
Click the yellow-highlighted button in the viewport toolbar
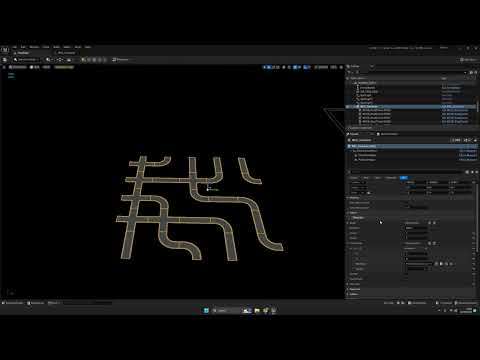coord(64,67)
